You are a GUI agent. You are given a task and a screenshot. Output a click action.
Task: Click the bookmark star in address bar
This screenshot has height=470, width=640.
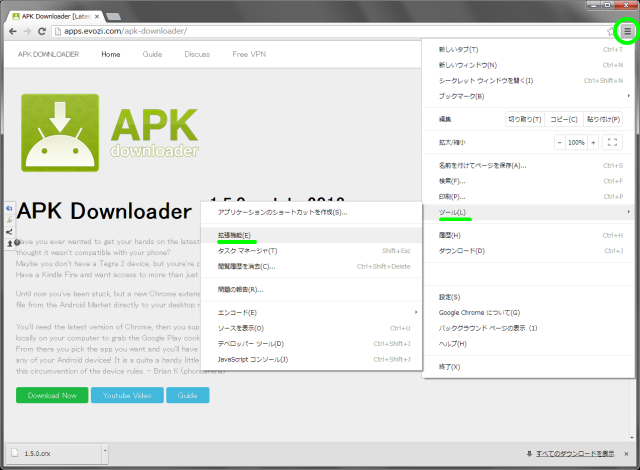610,31
